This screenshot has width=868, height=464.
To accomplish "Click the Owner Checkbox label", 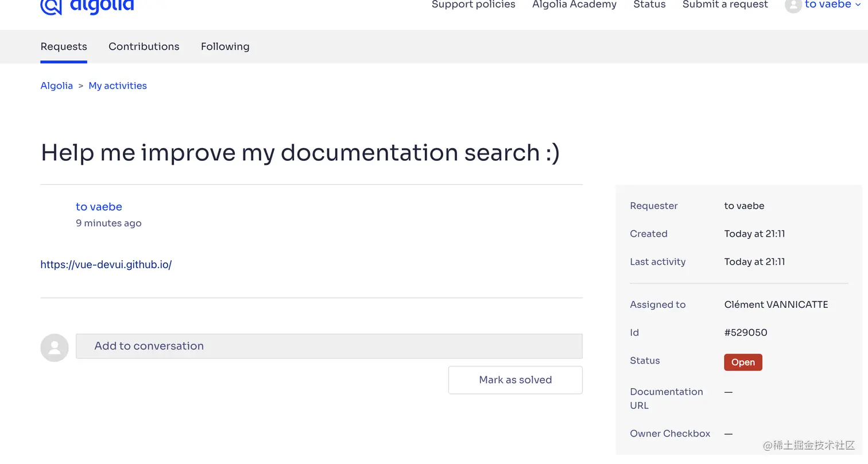I will 670,434.
